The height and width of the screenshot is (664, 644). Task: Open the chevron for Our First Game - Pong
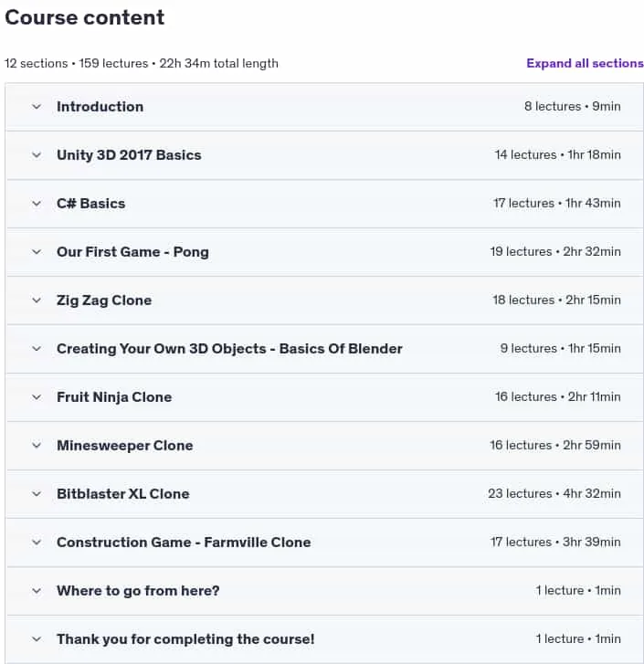tap(37, 252)
